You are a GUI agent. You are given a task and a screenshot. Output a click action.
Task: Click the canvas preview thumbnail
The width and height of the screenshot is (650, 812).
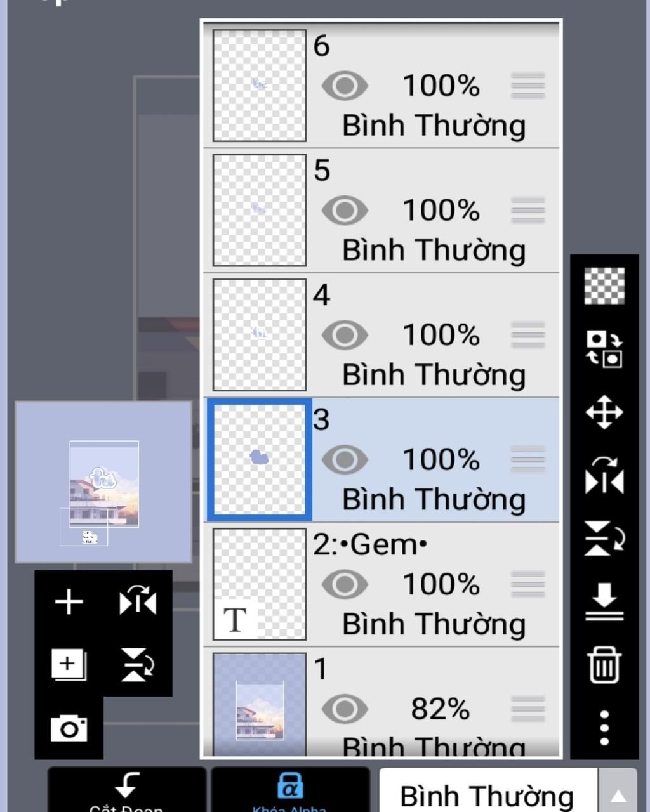click(x=103, y=482)
